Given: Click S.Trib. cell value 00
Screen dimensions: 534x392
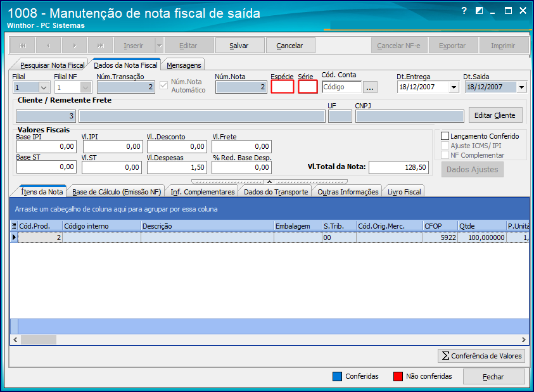Looking at the screenshot, I should (x=339, y=237).
